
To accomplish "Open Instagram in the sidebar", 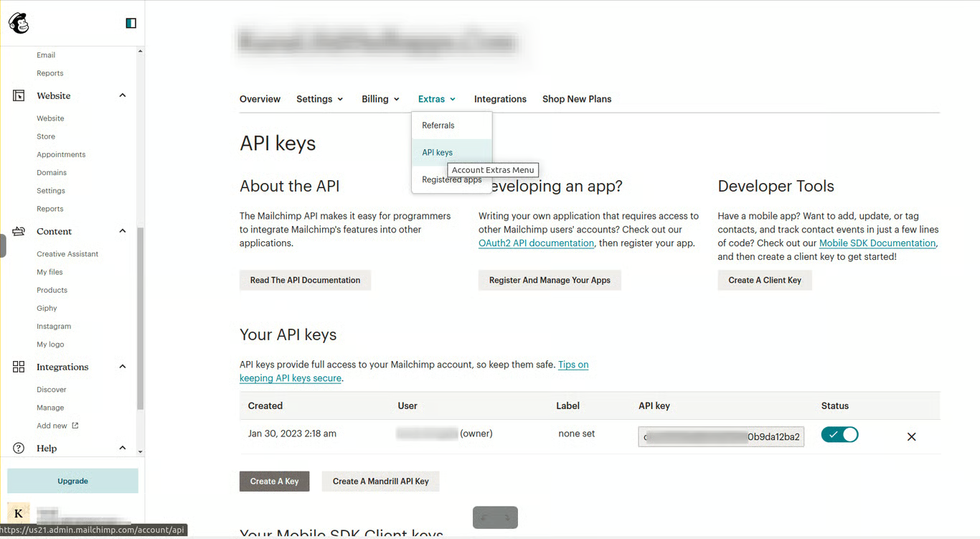I will click(x=54, y=326).
